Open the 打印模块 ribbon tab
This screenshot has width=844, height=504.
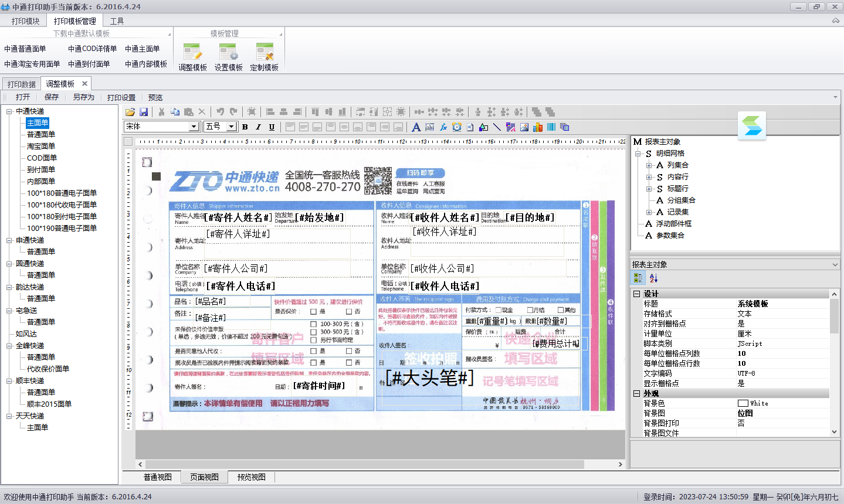pos(25,21)
